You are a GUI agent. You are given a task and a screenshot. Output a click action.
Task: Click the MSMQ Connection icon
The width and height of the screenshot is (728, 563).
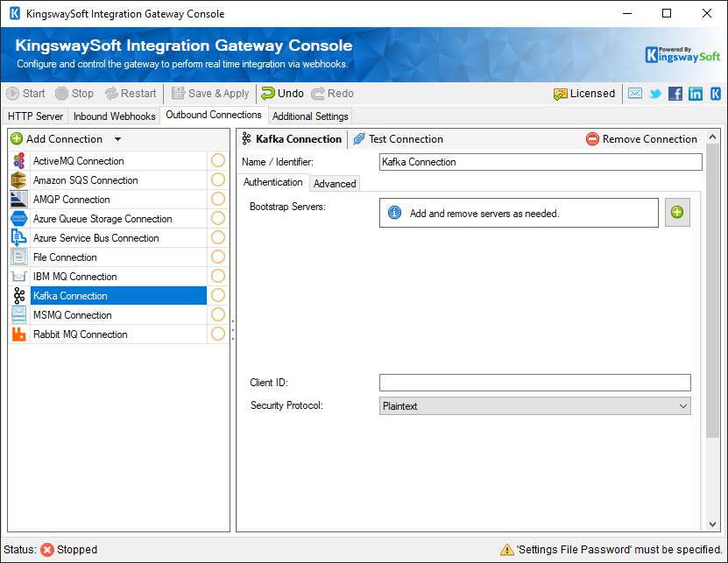click(x=19, y=315)
